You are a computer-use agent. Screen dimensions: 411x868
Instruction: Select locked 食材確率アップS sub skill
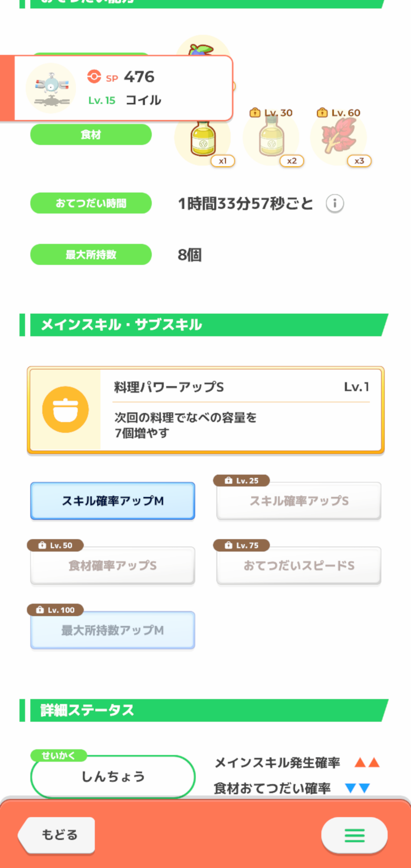(x=112, y=566)
